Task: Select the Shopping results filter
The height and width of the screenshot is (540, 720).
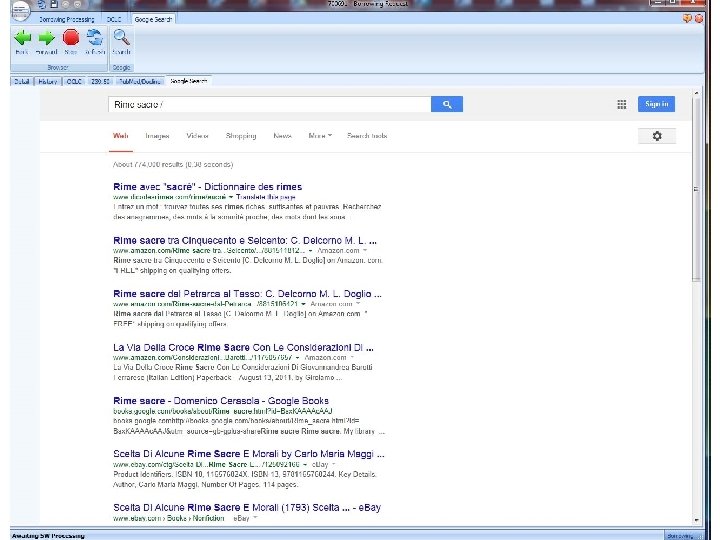Action: pos(241,136)
